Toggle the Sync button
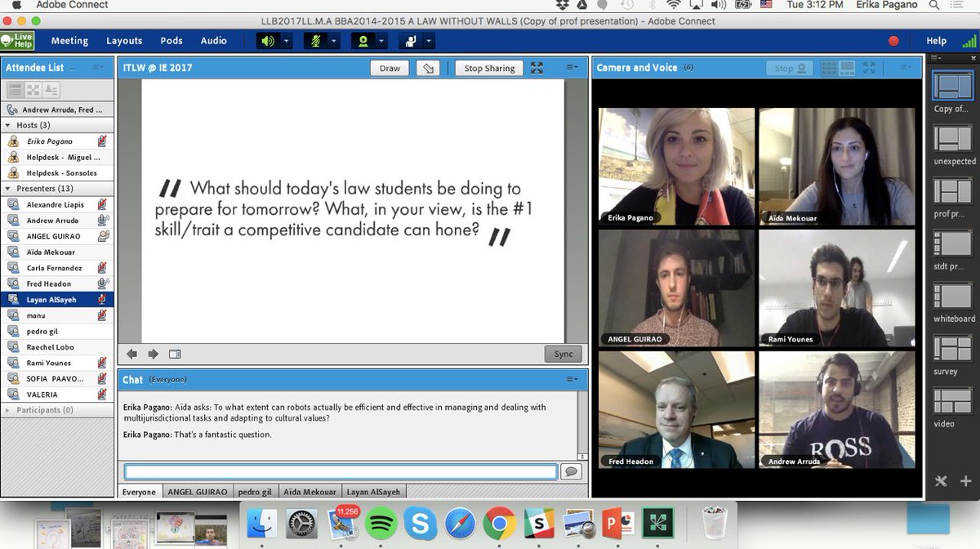 click(563, 354)
